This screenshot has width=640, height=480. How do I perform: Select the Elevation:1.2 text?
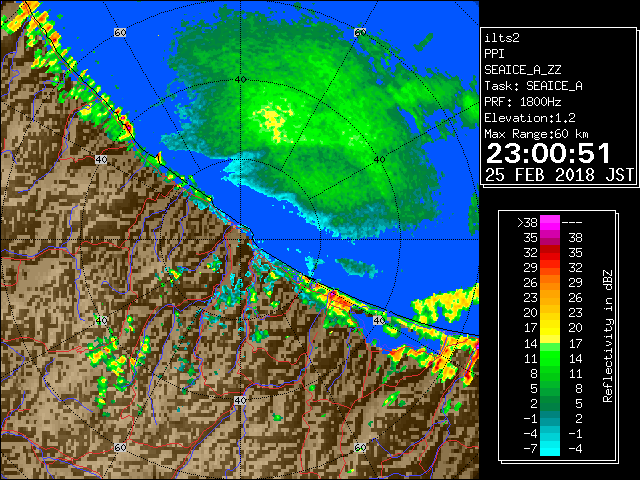530,118
